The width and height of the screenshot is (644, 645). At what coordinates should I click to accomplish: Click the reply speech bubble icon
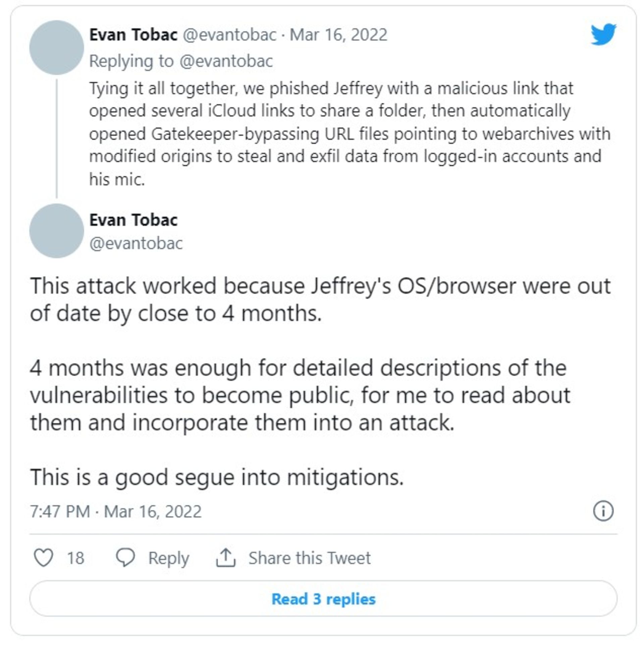pos(125,558)
